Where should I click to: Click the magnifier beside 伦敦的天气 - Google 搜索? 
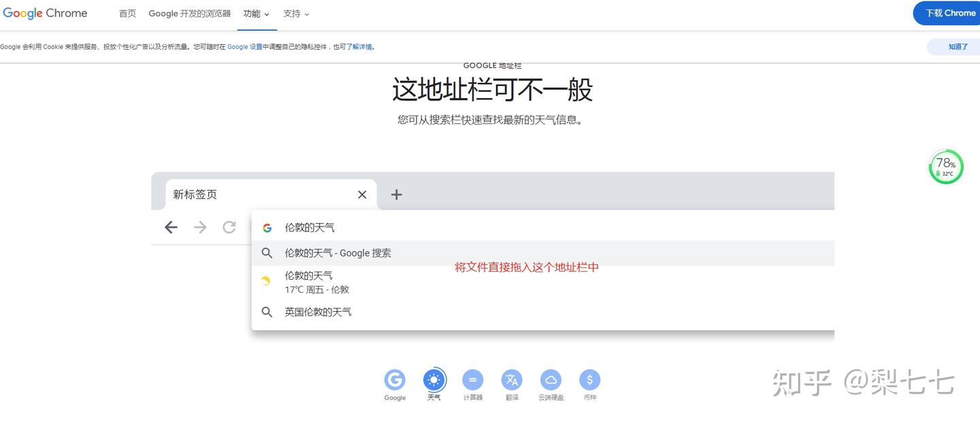pos(267,253)
